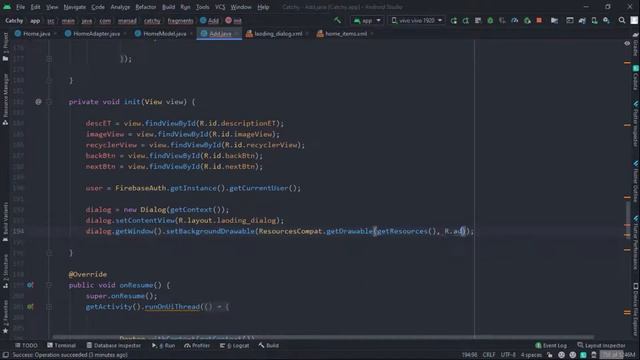640x360 pixels.
Task: Click the Catchy project breadcrumb
Action: point(14,20)
